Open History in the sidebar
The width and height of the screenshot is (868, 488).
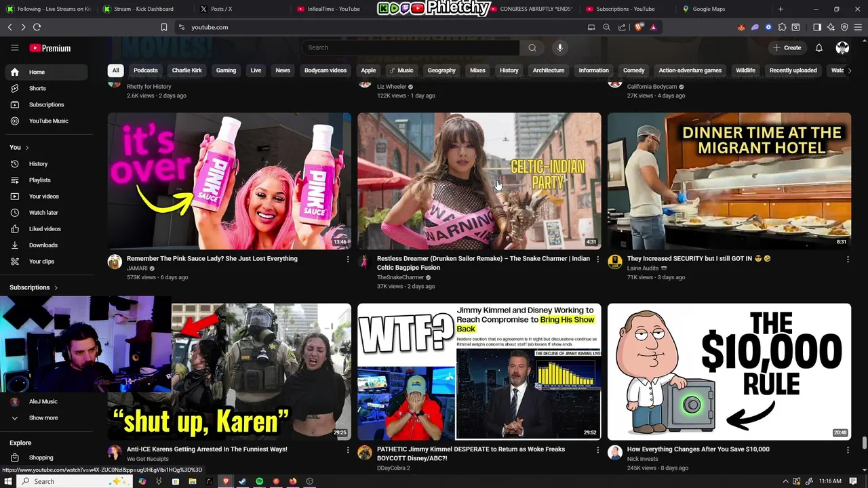46,164
